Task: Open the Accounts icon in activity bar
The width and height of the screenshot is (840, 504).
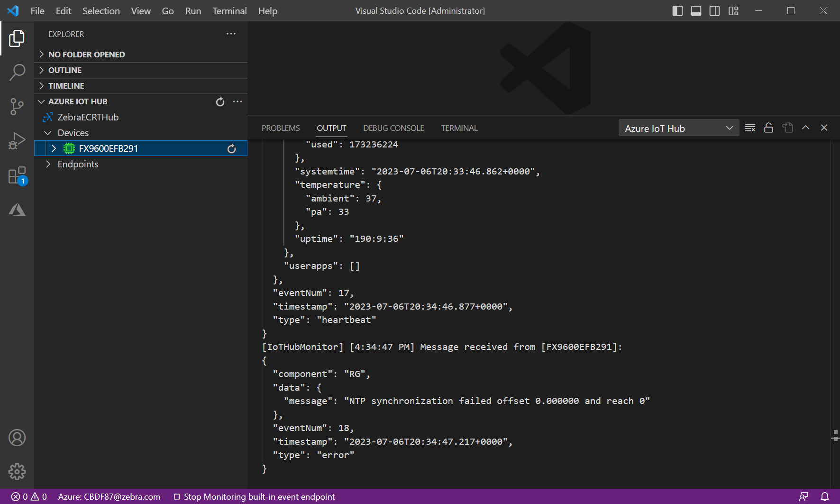Action: click(x=17, y=438)
